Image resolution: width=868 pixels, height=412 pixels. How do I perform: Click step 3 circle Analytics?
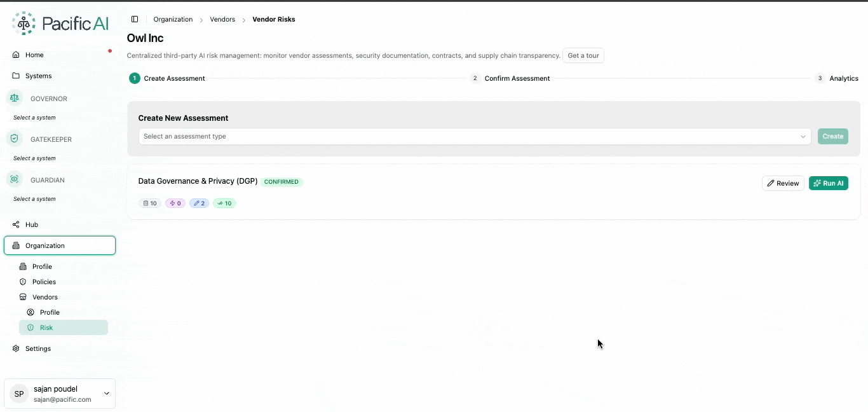pyautogui.click(x=820, y=78)
